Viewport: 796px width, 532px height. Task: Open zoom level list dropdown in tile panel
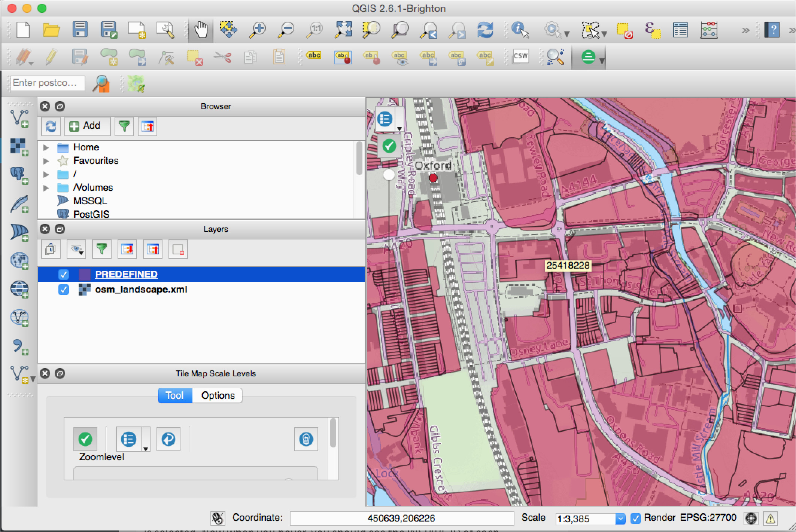145,449
